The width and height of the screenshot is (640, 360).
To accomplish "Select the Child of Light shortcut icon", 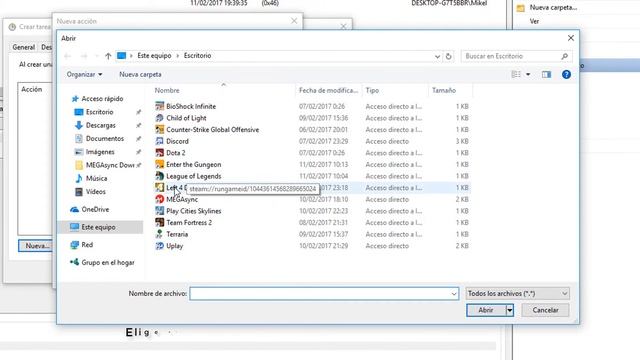I will click(x=160, y=118).
